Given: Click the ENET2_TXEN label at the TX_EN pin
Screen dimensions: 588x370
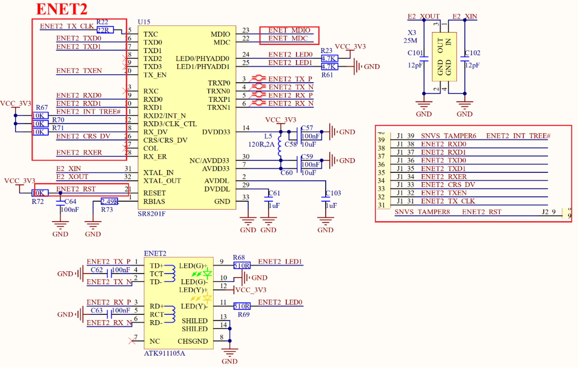Looking at the screenshot, I should pyautogui.click(x=79, y=71).
